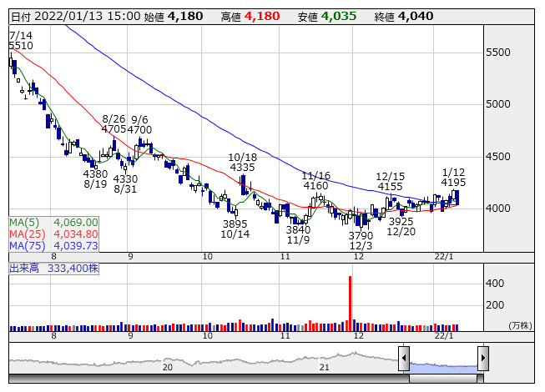
Task: Click the left range handle arrow
Action: coord(404,358)
